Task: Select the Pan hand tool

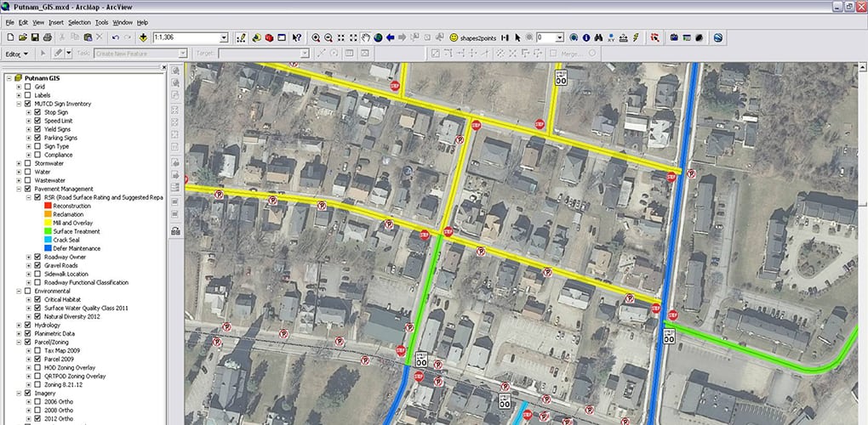Action: click(x=365, y=37)
